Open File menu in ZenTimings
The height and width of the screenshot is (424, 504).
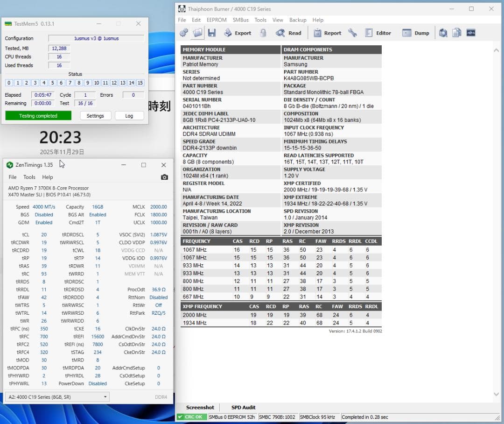pyautogui.click(x=13, y=177)
